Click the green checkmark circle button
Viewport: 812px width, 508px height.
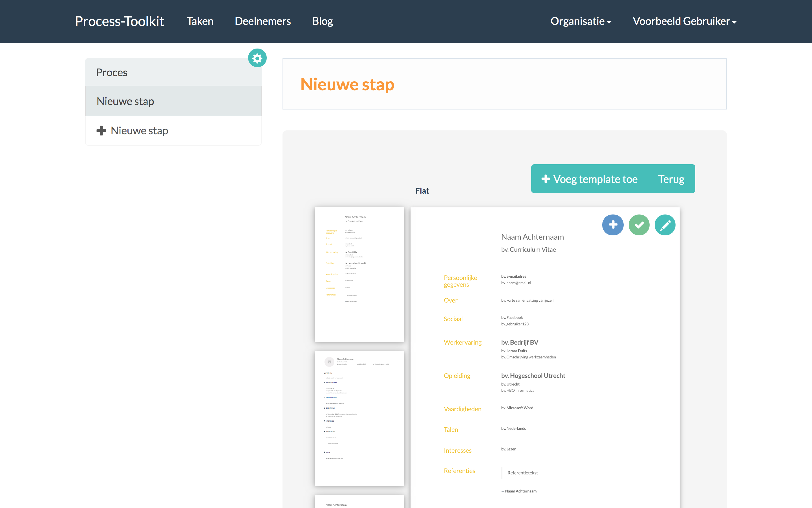click(639, 225)
